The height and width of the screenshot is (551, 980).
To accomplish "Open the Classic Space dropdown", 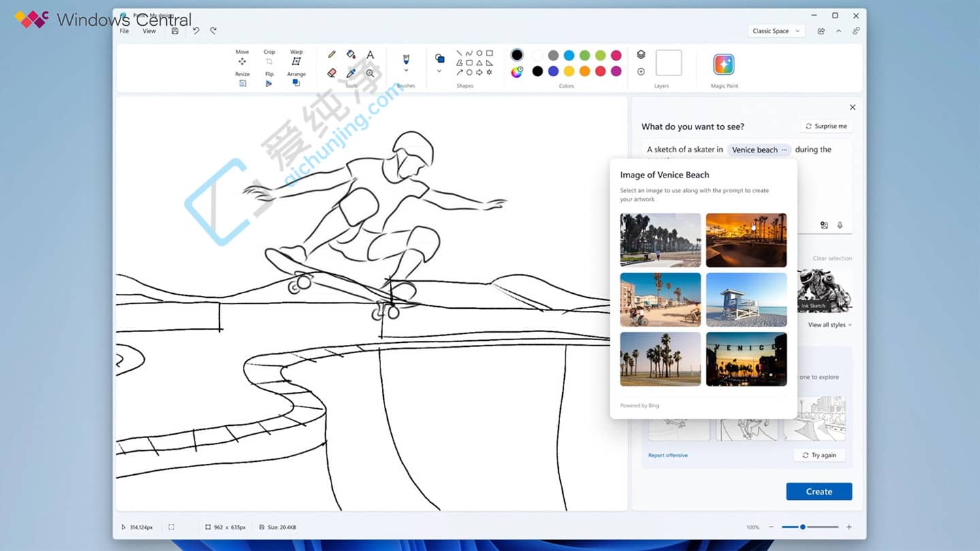I will [x=776, y=31].
